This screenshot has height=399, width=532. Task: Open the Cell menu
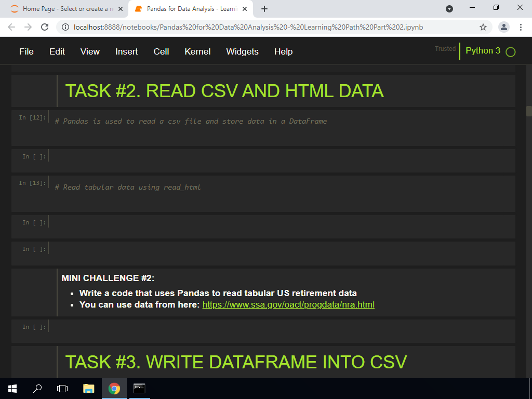[x=161, y=51]
